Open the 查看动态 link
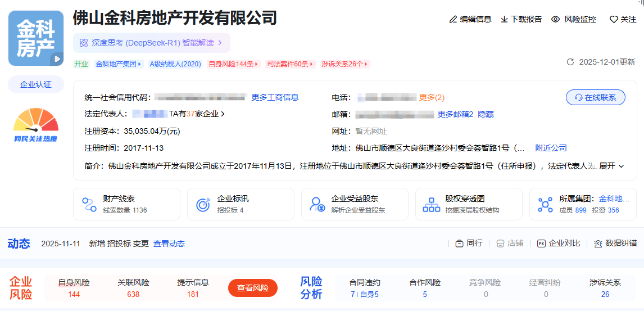 [169, 244]
